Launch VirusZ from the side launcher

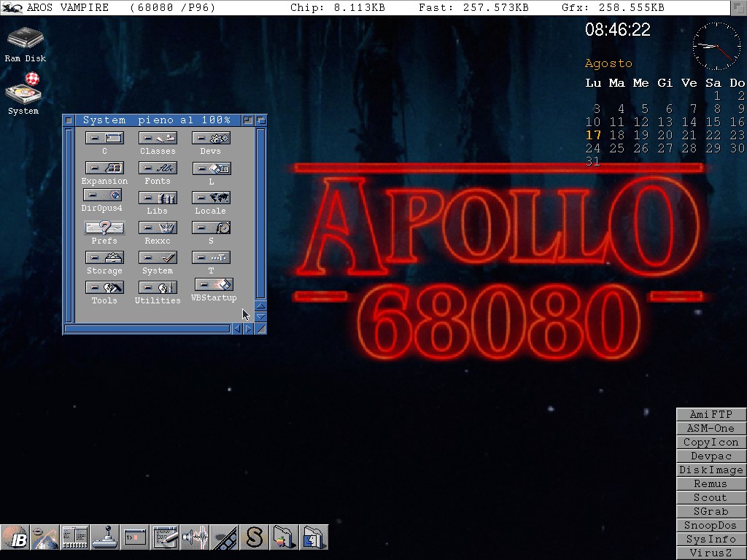711,553
